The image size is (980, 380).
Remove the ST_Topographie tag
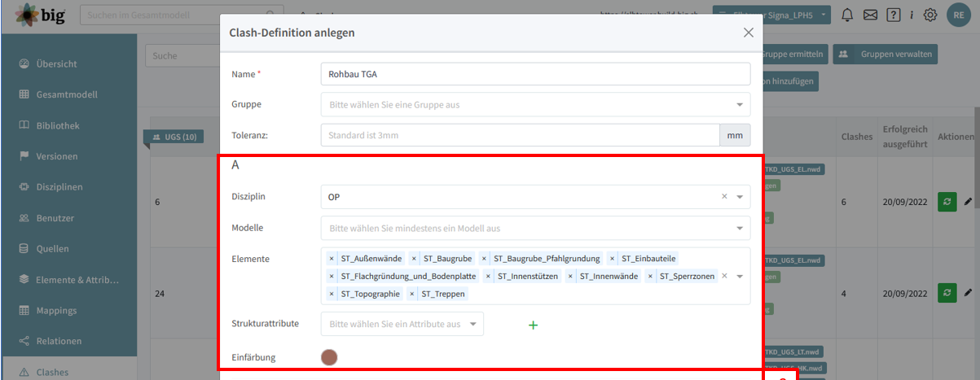[332, 294]
